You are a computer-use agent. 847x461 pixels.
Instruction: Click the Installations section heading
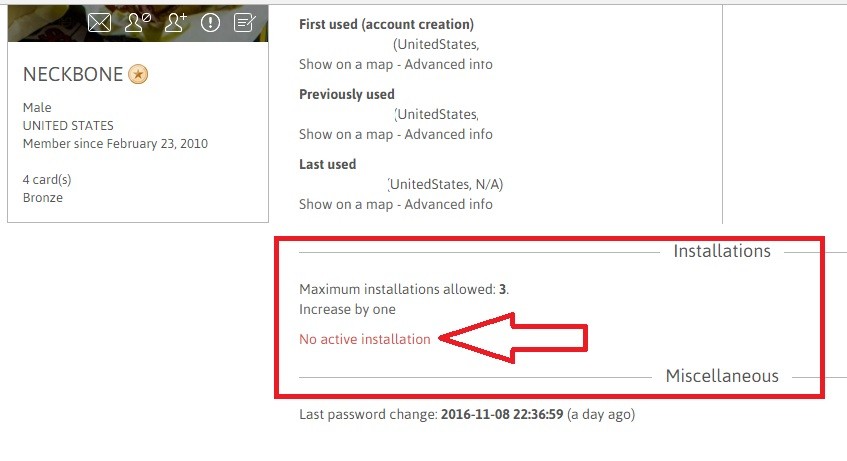722,251
